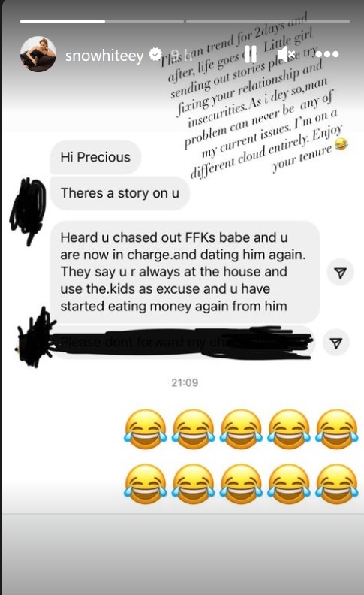This screenshot has height=595, width=364.
Task: Click the first laughing emoji in top row
Action: [x=146, y=429]
